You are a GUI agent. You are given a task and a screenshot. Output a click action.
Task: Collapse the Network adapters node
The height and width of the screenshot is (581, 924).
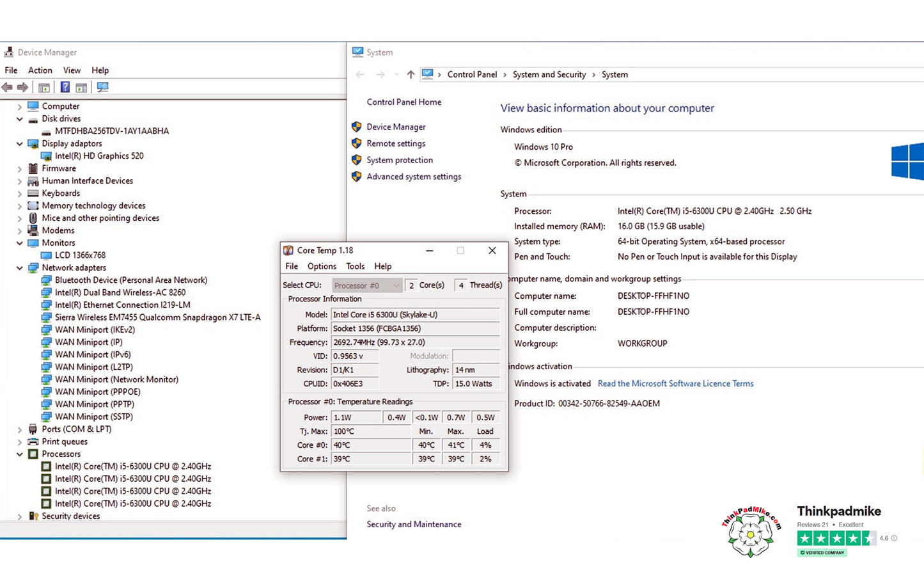tap(19, 268)
